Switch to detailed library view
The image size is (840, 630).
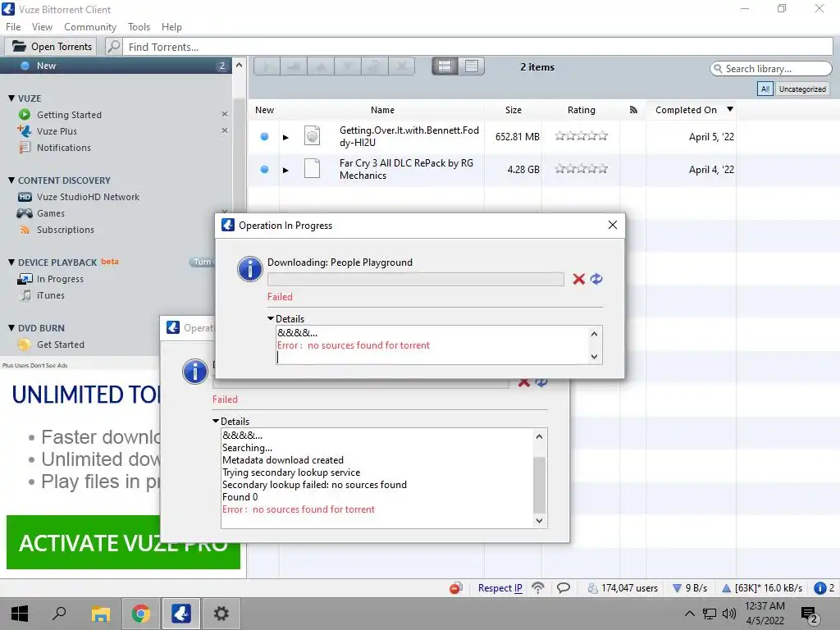coord(445,66)
